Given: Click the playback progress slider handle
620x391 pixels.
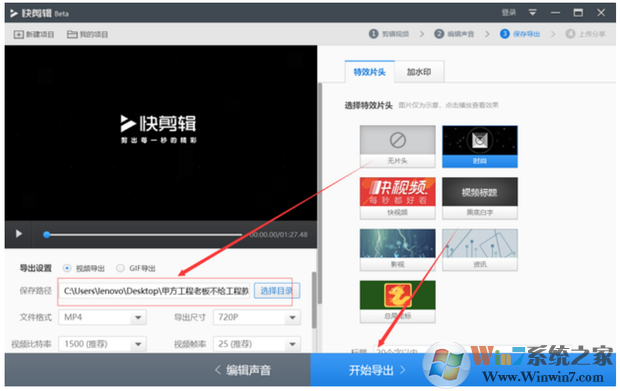Looking at the screenshot, I should tap(47, 234).
